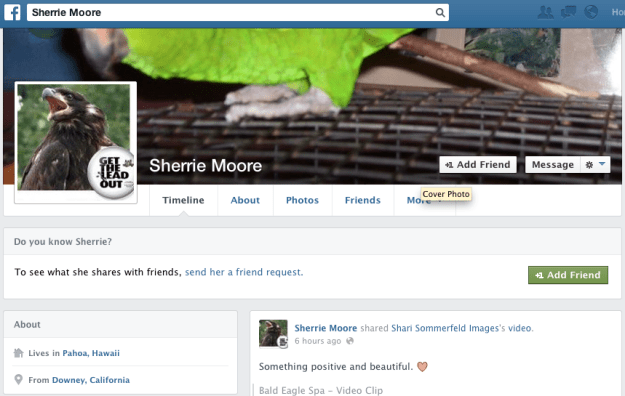Click Add Friend button on cover photo
The image size is (625, 396).
click(x=478, y=165)
